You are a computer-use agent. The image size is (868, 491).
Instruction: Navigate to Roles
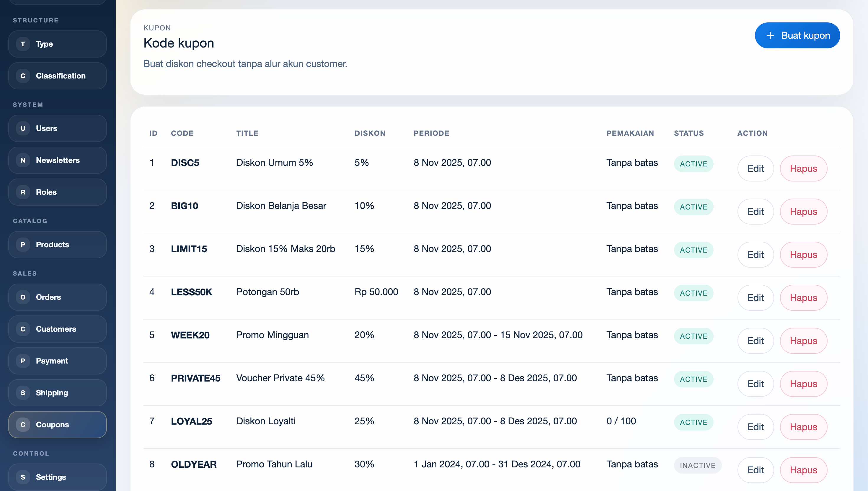pos(57,192)
